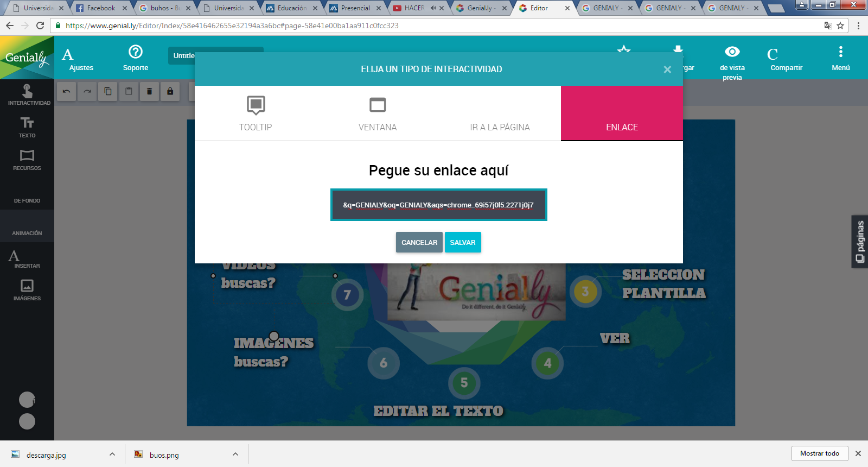
Task: Open the Chrome translate icon
Action: pyautogui.click(x=828, y=26)
